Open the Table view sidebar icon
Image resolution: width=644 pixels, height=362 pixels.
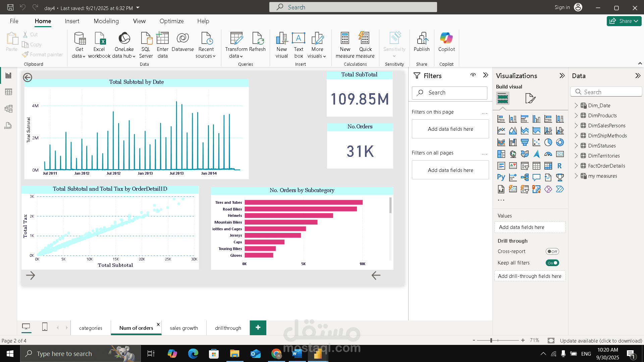(8, 92)
